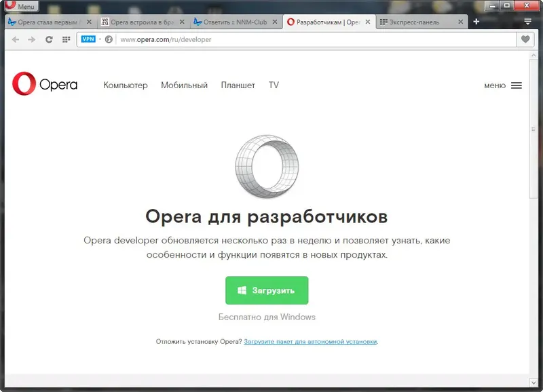Viewport: 543px width, 392px height.
Task: Click the green Загрузить button
Action: click(x=267, y=290)
